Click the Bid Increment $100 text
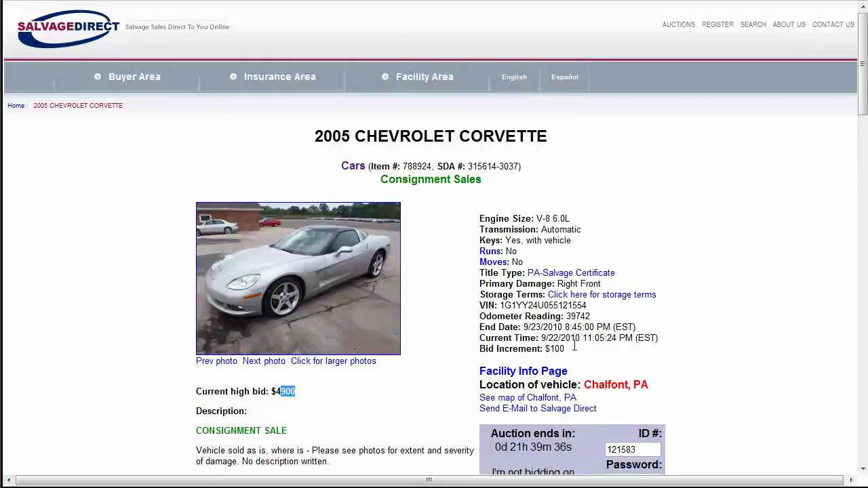This screenshot has width=868, height=488. click(x=521, y=349)
